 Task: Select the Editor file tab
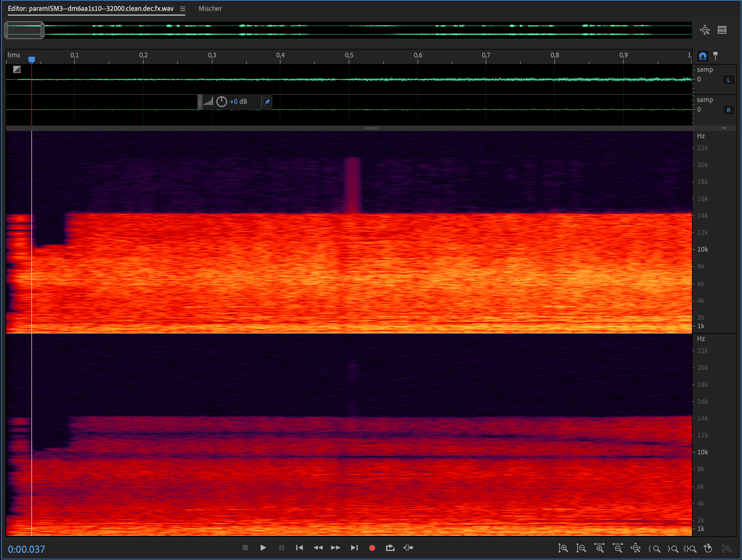[90, 9]
